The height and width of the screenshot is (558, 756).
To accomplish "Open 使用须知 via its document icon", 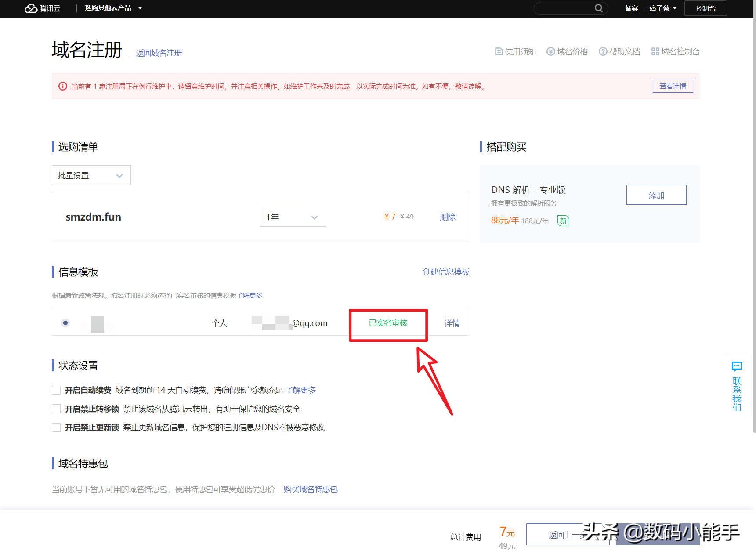I will [499, 51].
